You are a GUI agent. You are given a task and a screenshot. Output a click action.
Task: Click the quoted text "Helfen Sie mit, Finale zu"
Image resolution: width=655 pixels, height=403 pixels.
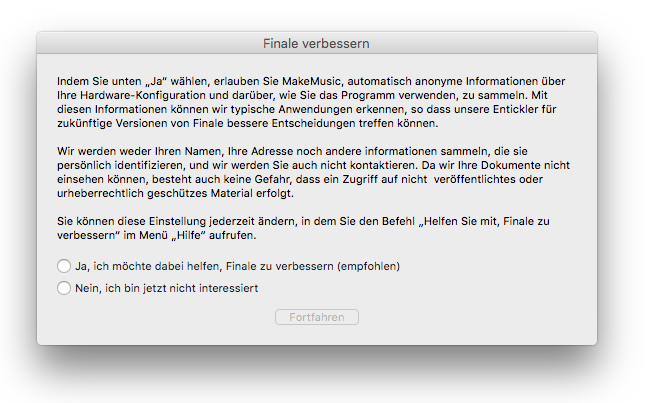484,221
